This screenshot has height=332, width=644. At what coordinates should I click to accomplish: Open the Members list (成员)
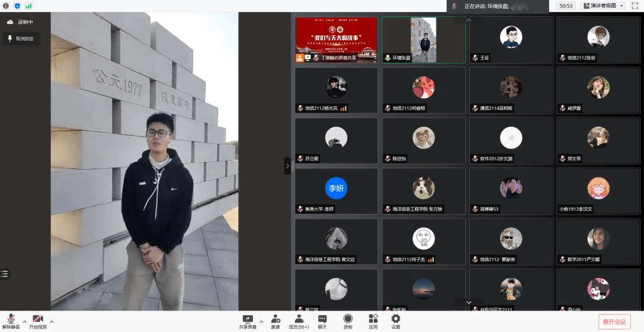(x=299, y=321)
